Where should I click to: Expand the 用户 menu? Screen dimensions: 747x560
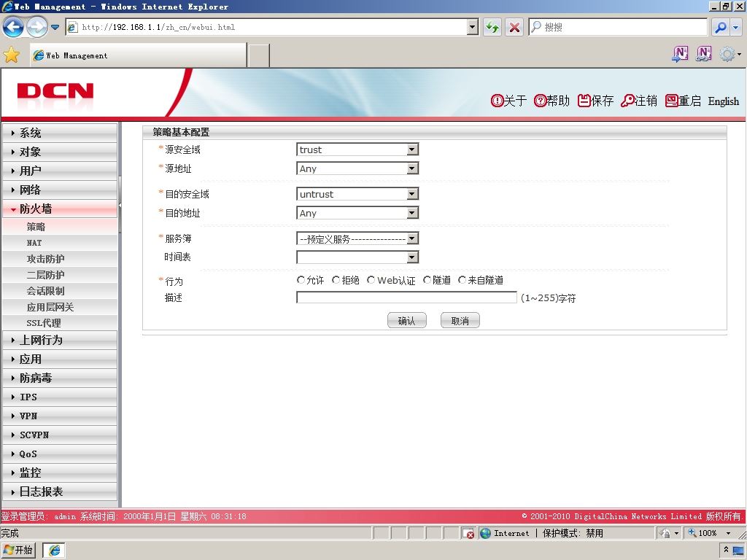pyautogui.click(x=60, y=171)
